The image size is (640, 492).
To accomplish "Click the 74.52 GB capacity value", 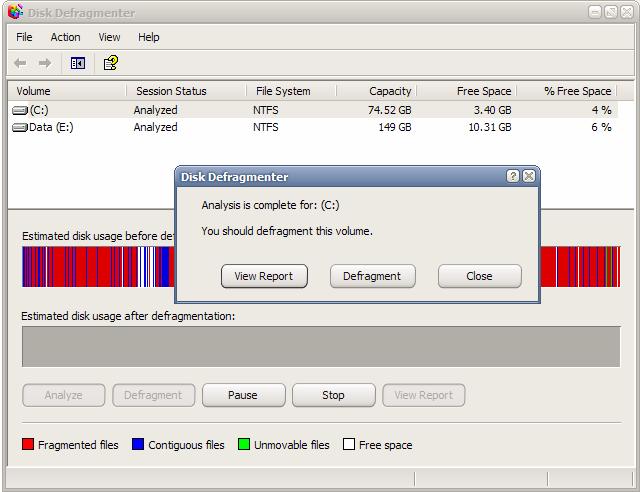I will (390, 110).
